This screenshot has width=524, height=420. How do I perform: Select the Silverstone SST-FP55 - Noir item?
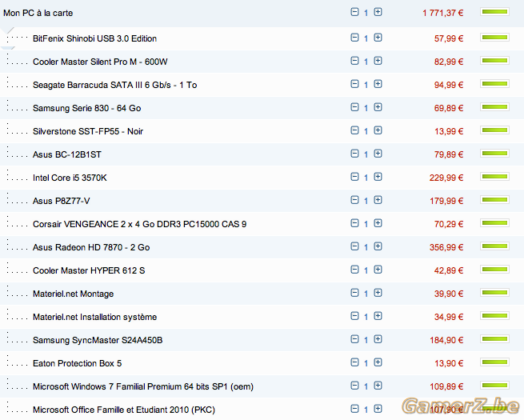click(87, 131)
